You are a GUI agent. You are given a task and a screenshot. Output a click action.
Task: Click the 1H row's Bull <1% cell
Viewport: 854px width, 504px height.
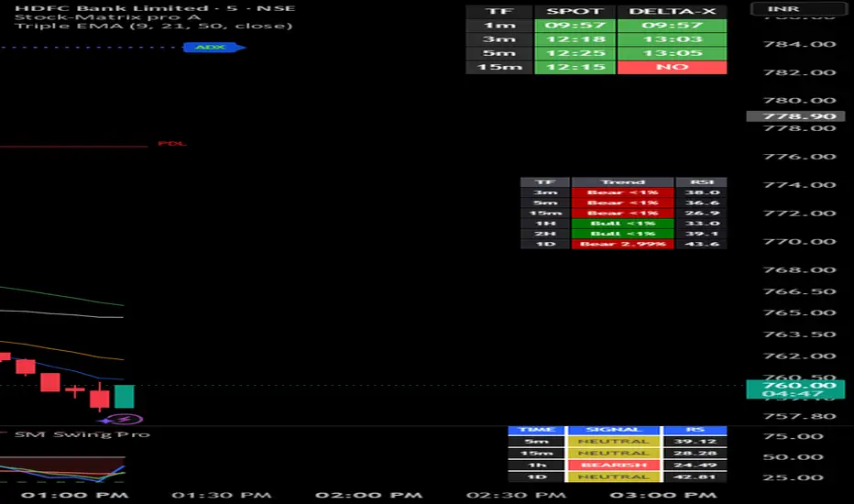[622, 224]
